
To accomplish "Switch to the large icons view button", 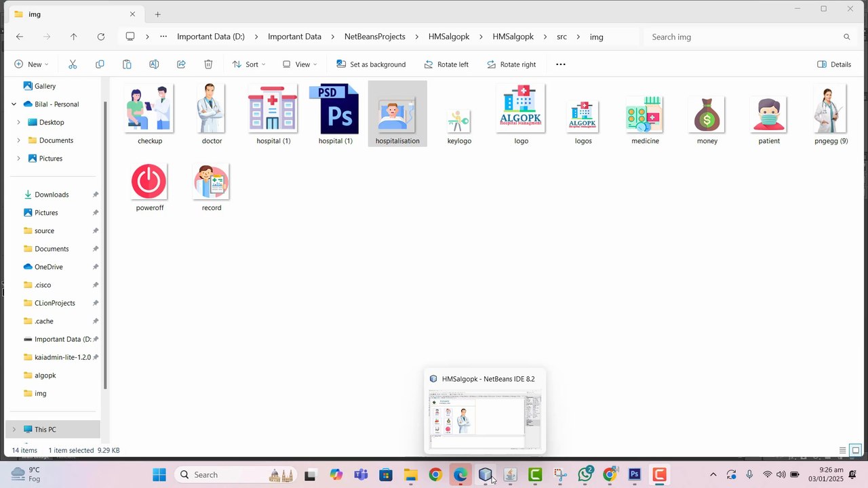I will [x=856, y=451].
